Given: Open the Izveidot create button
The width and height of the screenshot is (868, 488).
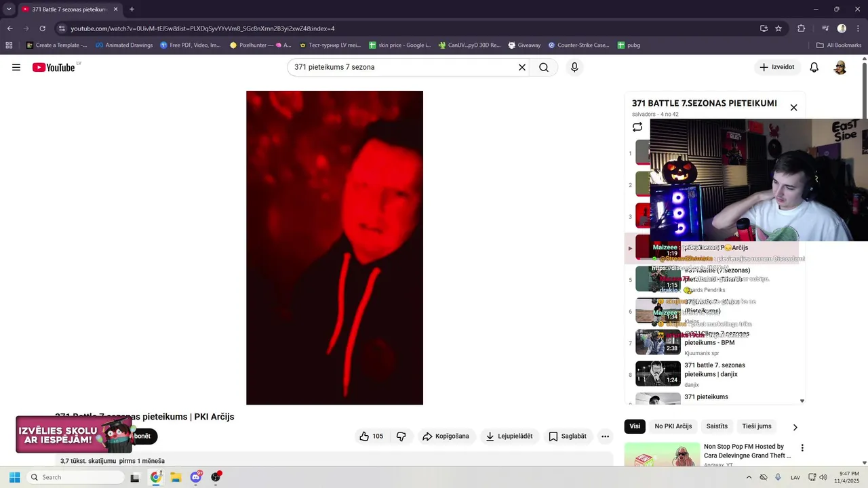Looking at the screenshot, I should point(777,67).
